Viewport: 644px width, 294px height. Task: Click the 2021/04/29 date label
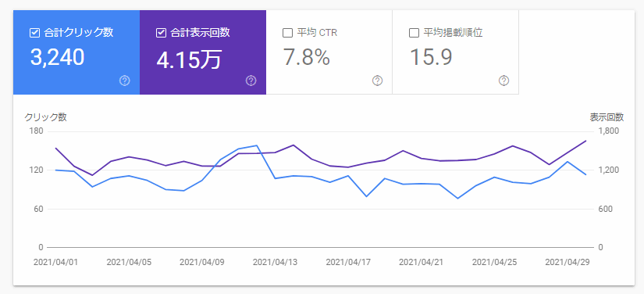coord(568,263)
